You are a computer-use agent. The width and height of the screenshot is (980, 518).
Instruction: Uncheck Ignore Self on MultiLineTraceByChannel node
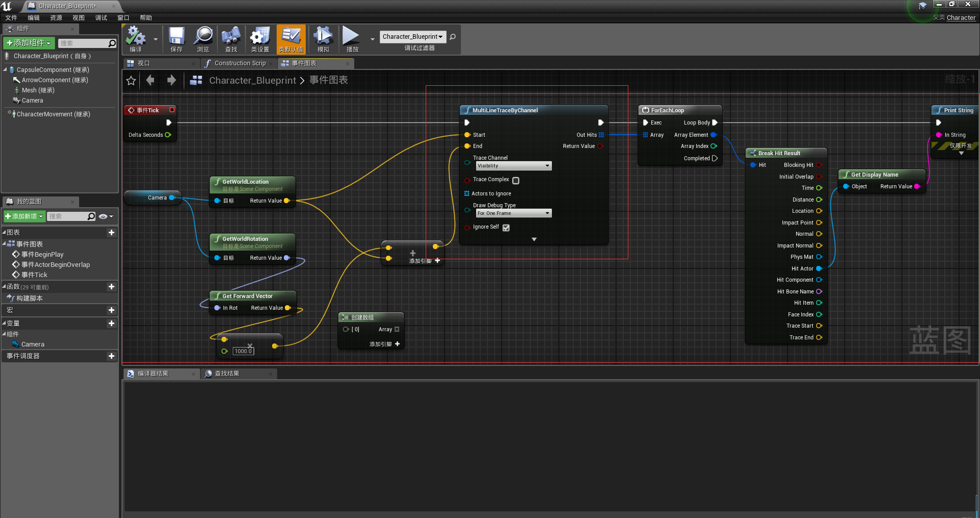point(506,228)
